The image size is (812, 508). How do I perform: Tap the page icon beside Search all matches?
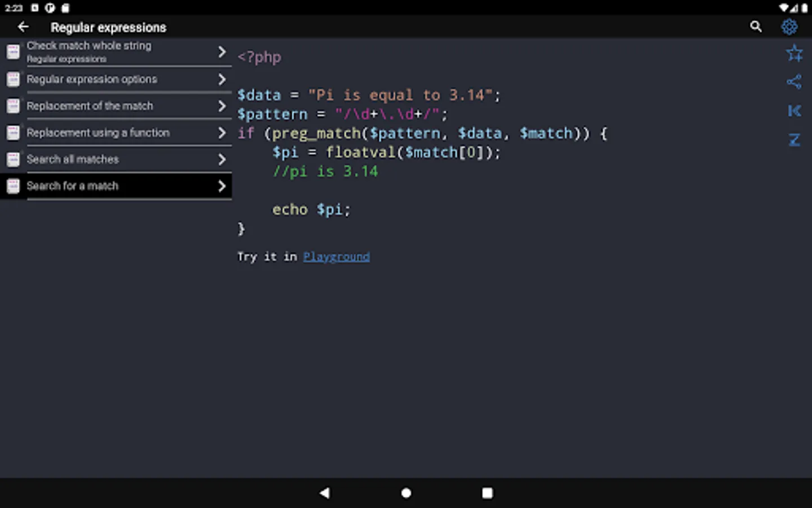13,160
